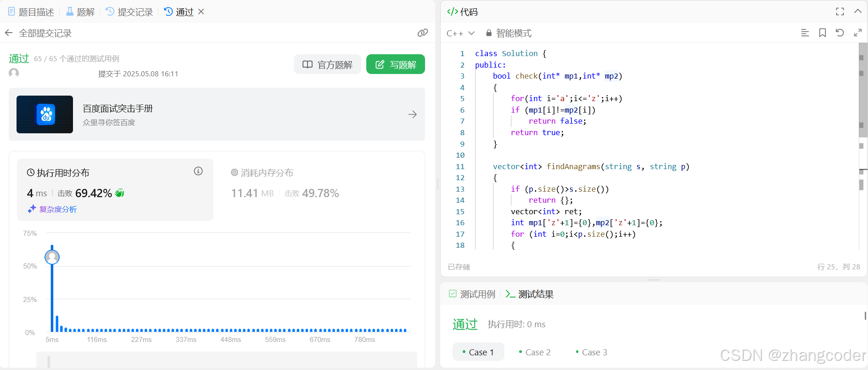868x370 pixels.
Task: Select Case 1
Action: point(478,352)
